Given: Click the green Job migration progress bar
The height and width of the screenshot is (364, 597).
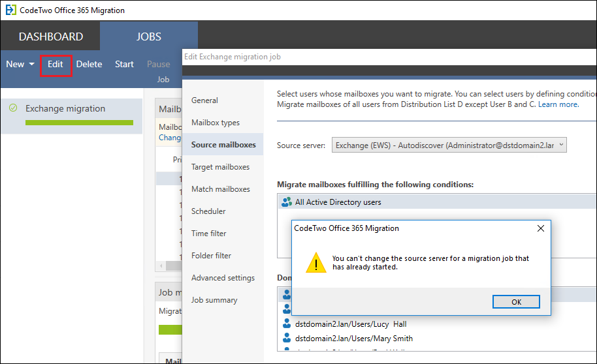Looking at the screenshot, I should coord(170,329).
